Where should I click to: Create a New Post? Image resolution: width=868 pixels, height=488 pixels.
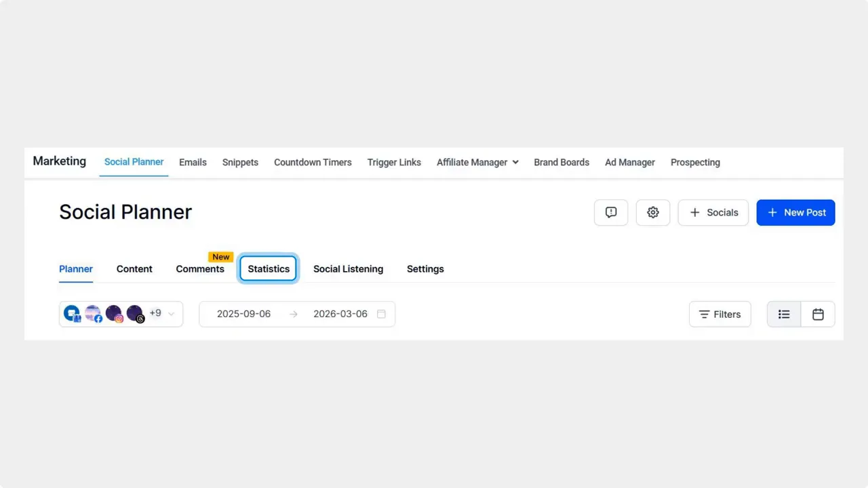[795, 212]
